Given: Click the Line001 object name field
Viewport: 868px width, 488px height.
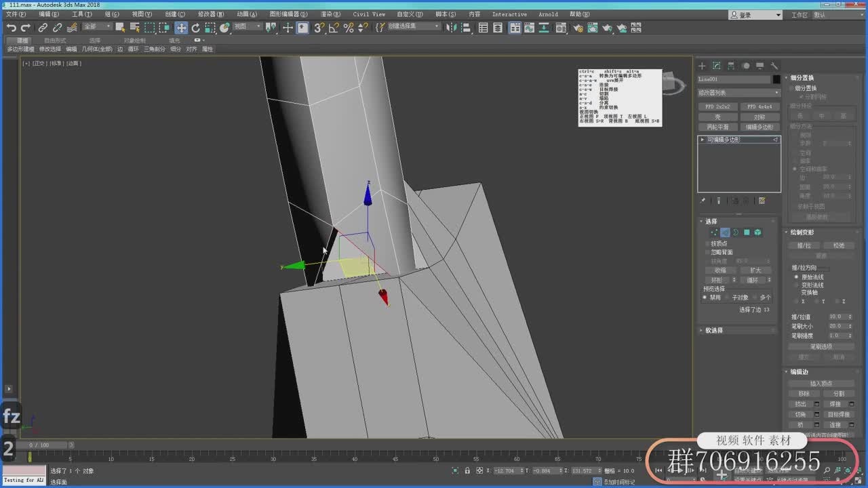Looking at the screenshot, I should (x=734, y=79).
